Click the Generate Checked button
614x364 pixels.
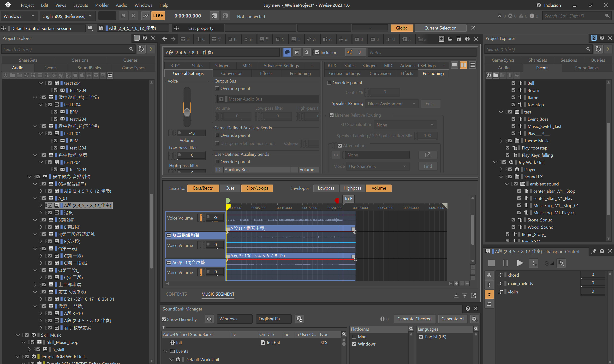pos(414,319)
